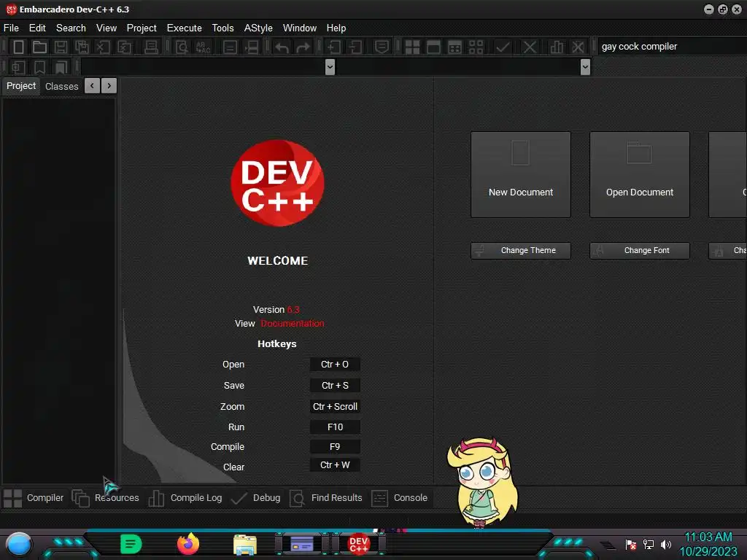This screenshot has width=747, height=560.
Task: Click the Open Document tile
Action: 640,175
